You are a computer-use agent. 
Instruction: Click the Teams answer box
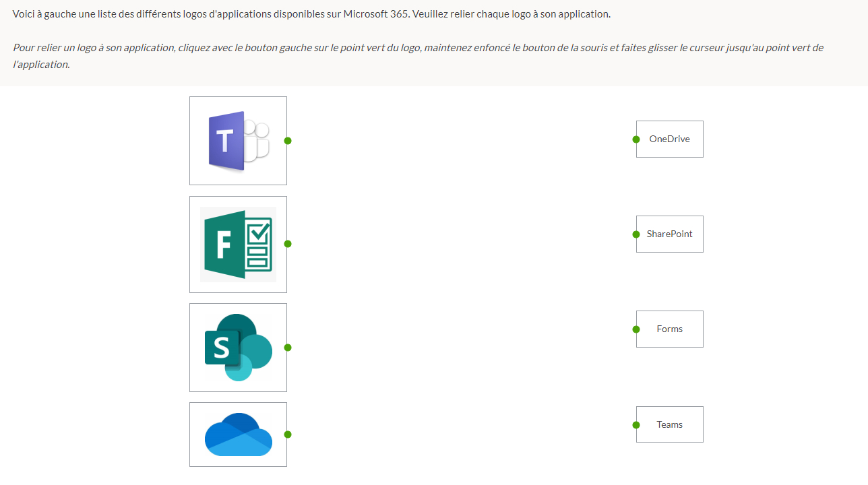(670, 424)
